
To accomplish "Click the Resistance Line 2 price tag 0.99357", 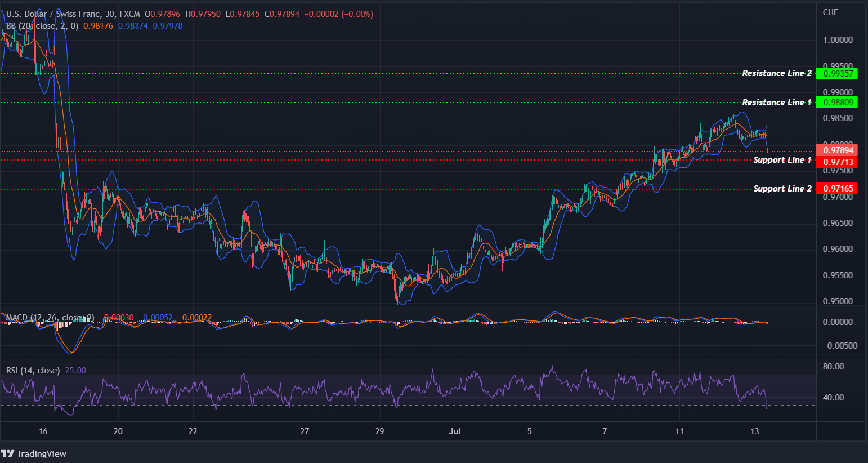I will point(837,73).
